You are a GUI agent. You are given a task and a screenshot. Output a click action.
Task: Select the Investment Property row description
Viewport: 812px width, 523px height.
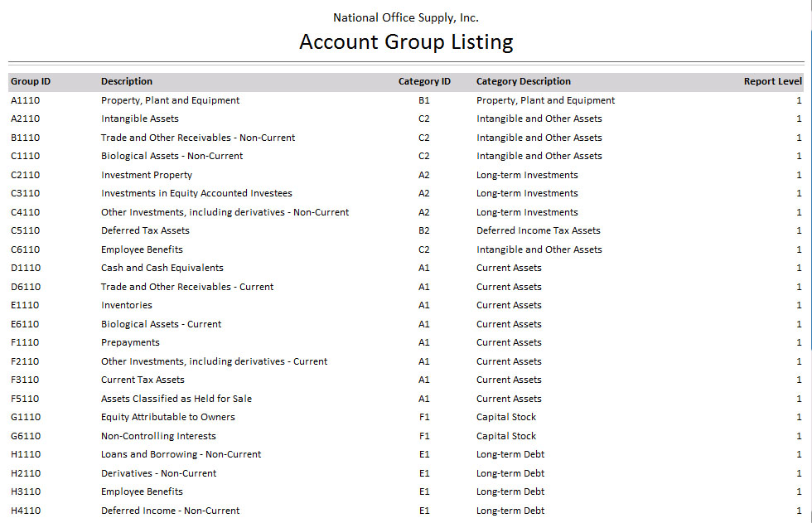coord(147,175)
